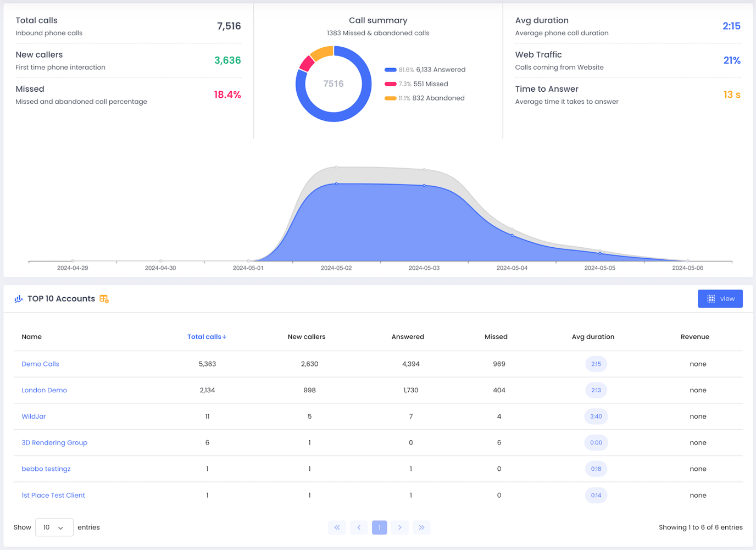Open the Demo Calls account link
This screenshot has width=756, height=550.
pos(40,364)
